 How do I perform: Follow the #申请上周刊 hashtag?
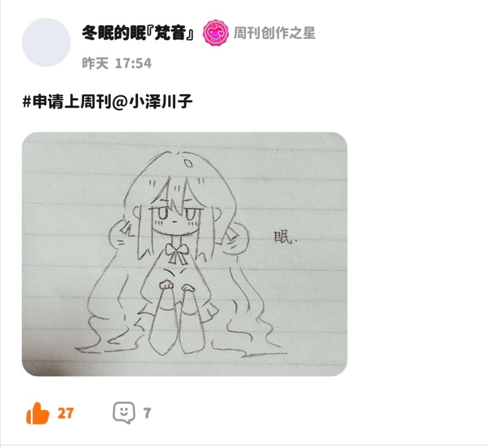coord(67,101)
